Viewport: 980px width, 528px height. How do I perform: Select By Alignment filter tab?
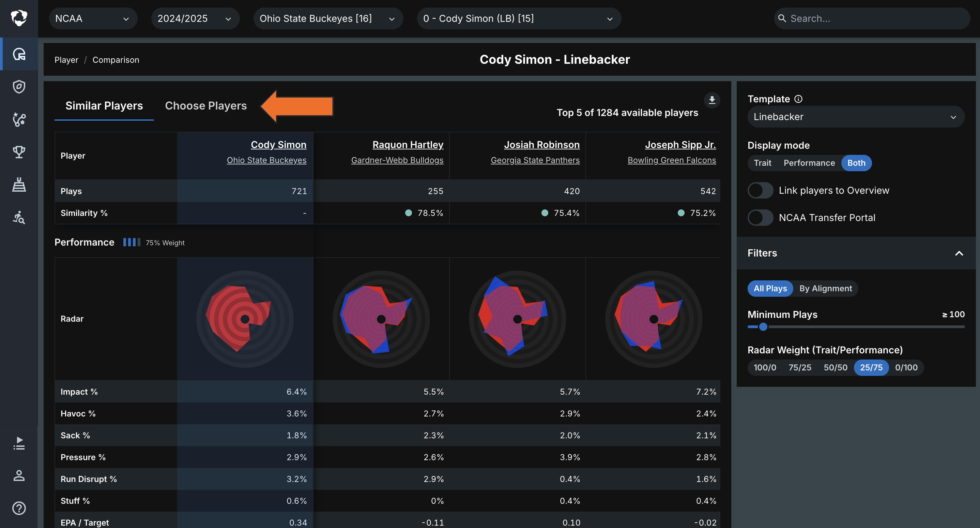click(x=826, y=289)
